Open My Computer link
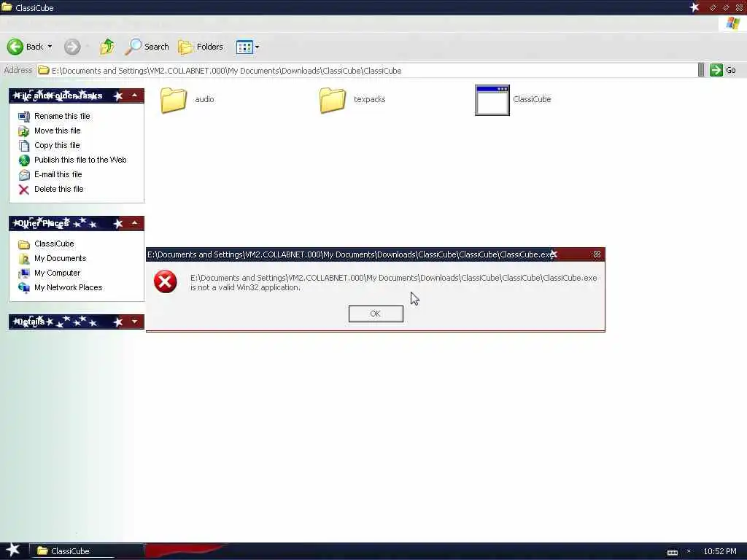This screenshot has width=747, height=560. coord(57,273)
